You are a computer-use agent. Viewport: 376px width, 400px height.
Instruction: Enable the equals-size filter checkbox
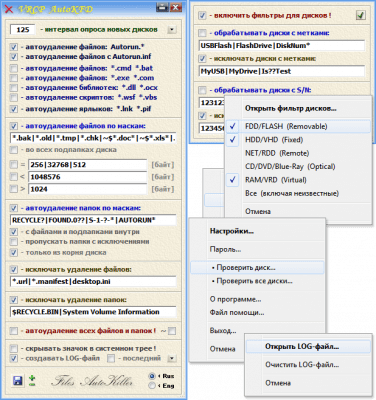14,165
